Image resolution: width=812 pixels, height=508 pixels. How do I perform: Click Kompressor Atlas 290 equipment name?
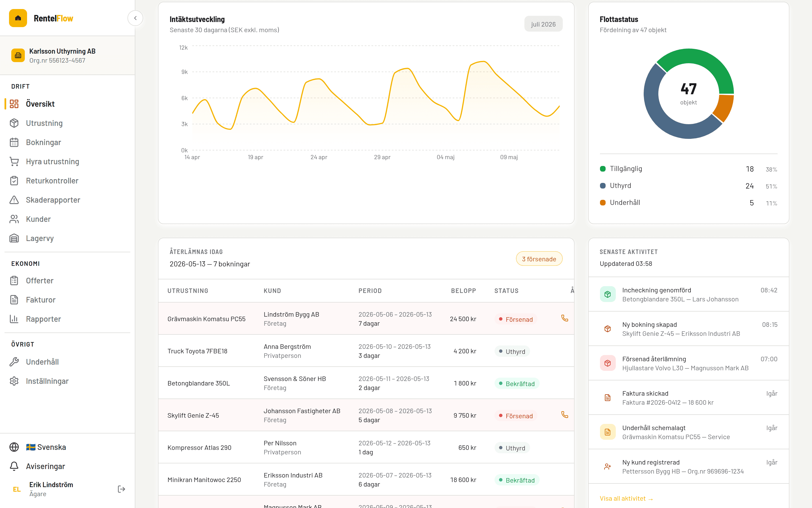coord(199,448)
